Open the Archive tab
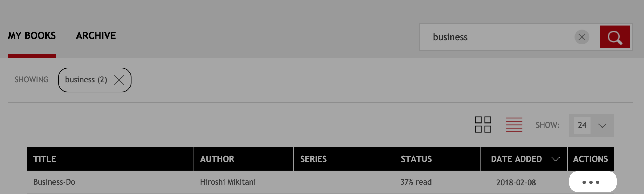Image resolution: width=644 pixels, height=194 pixels. click(x=96, y=36)
